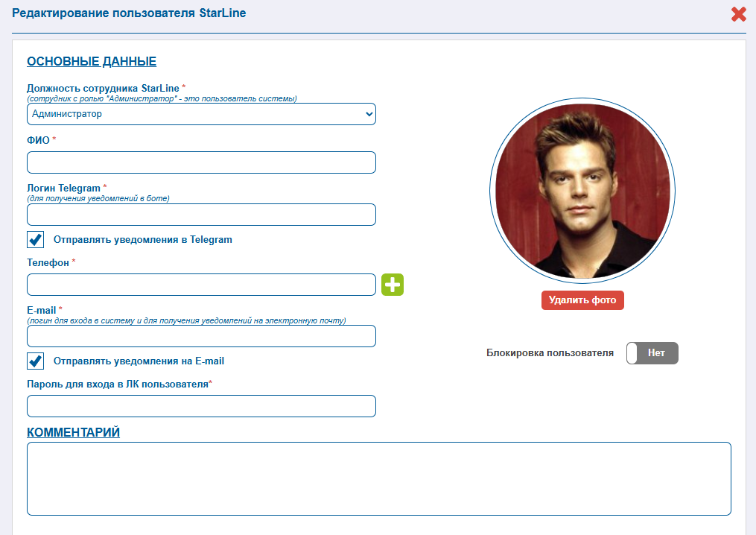
Task: Click the 'Отправлять уведомления в Telegram' label
Action: (x=143, y=240)
